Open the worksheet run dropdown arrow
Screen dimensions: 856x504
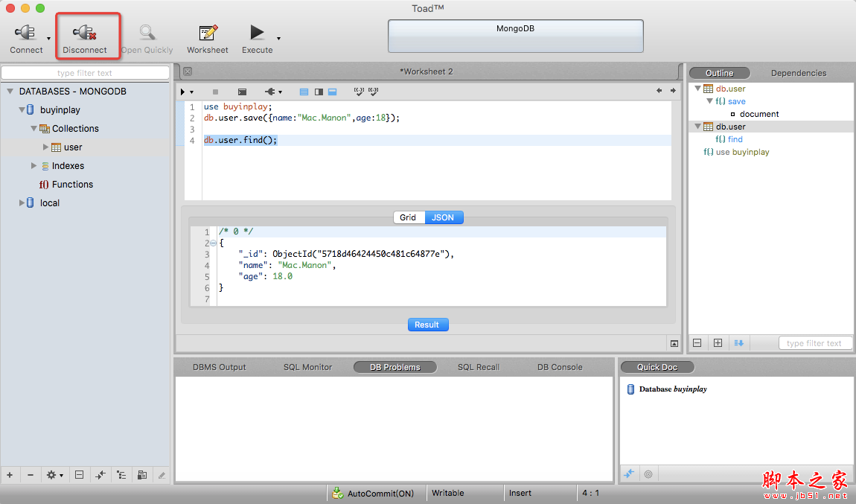tap(191, 92)
